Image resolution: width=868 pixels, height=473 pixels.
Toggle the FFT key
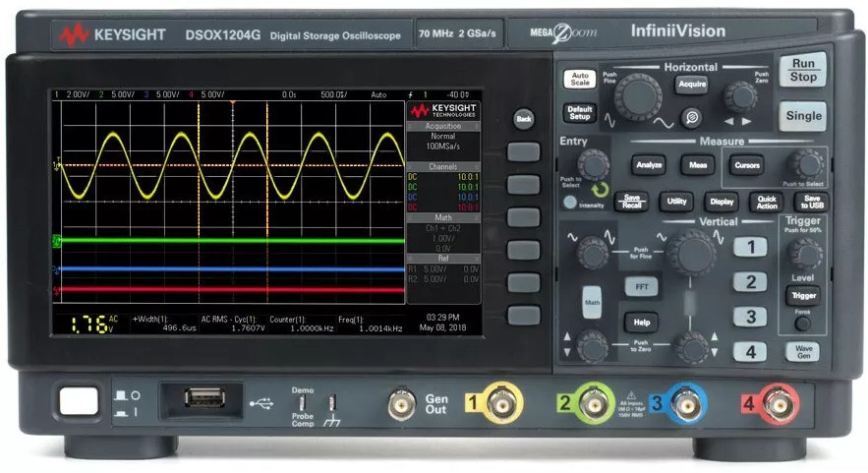pos(642,287)
